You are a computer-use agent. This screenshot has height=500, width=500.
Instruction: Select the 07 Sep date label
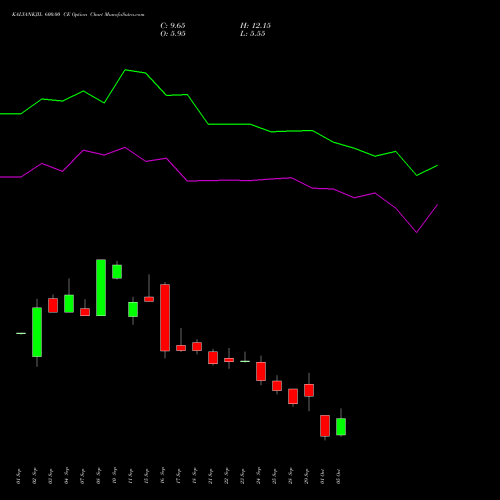83,476
